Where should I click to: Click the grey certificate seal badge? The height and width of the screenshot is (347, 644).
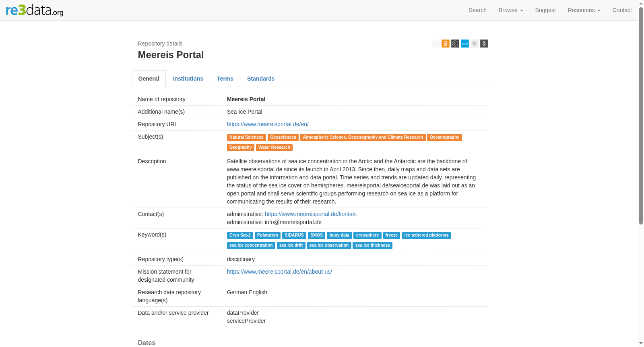coord(475,44)
